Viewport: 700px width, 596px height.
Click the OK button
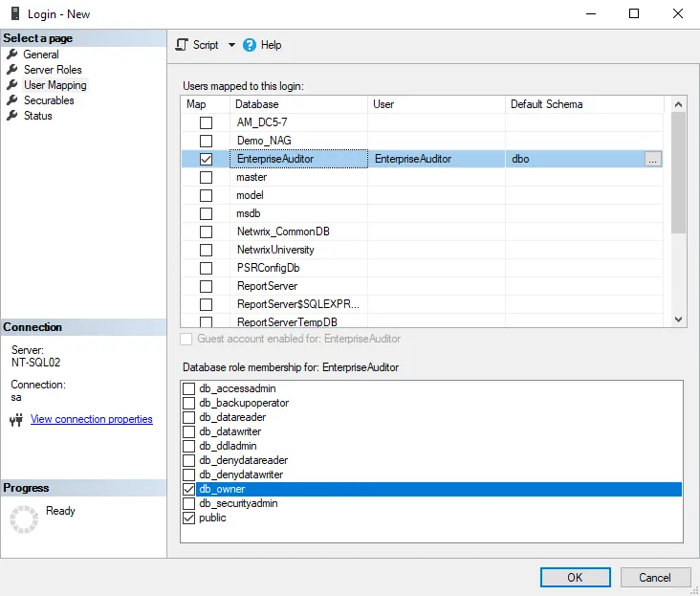(575, 577)
